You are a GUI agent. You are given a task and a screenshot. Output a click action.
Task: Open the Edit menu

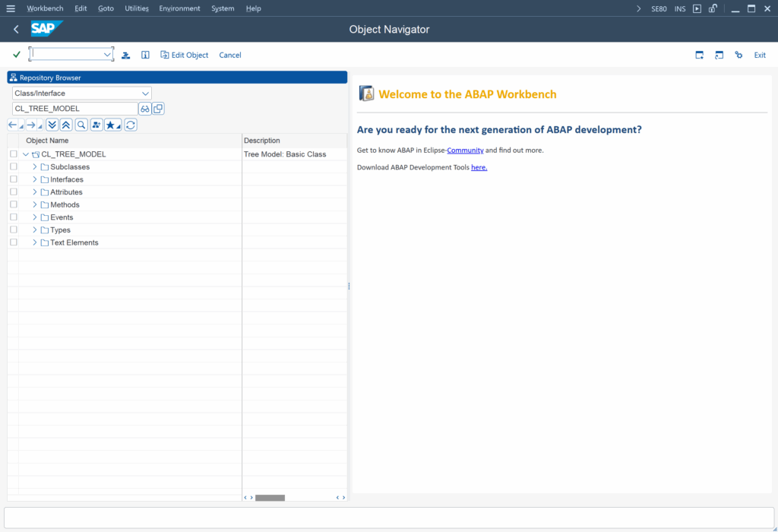coord(81,8)
